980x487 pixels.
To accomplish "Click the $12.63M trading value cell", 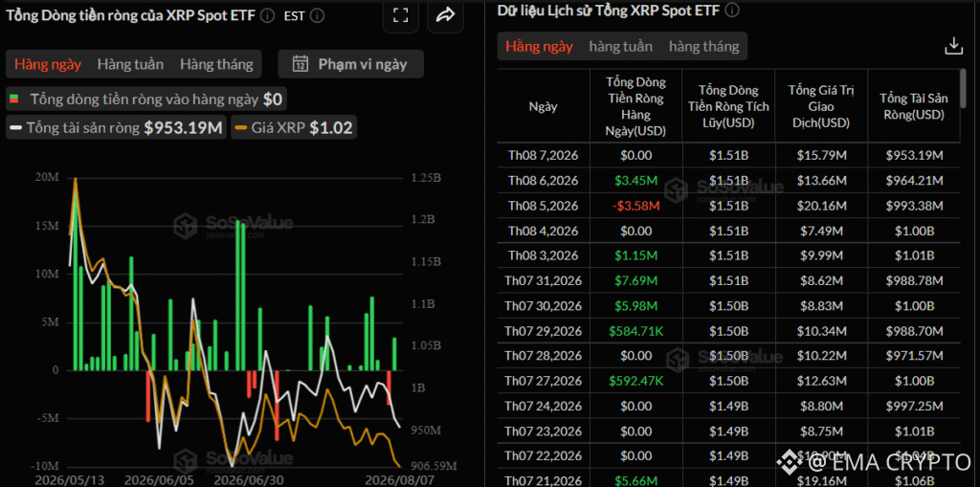I will pyautogui.click(x=821, y=381).
